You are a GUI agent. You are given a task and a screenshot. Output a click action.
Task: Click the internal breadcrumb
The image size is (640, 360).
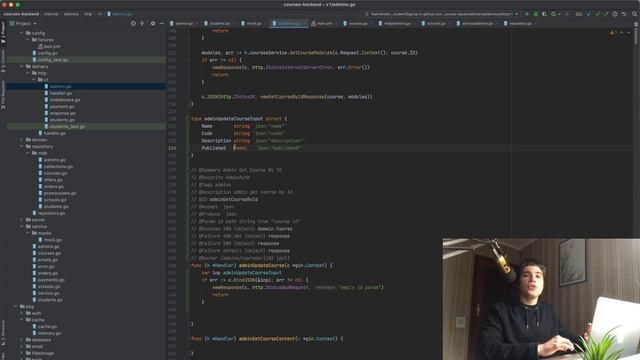(x=51, y=14)
